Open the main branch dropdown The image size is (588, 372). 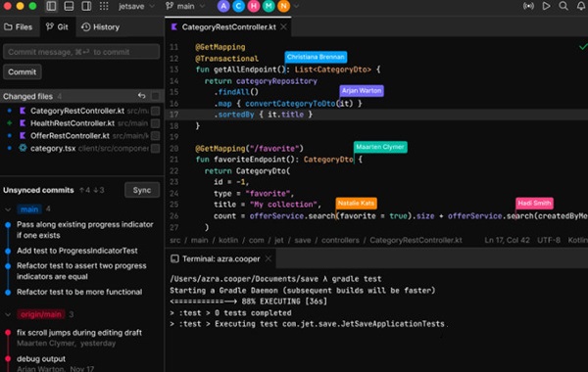185,6
